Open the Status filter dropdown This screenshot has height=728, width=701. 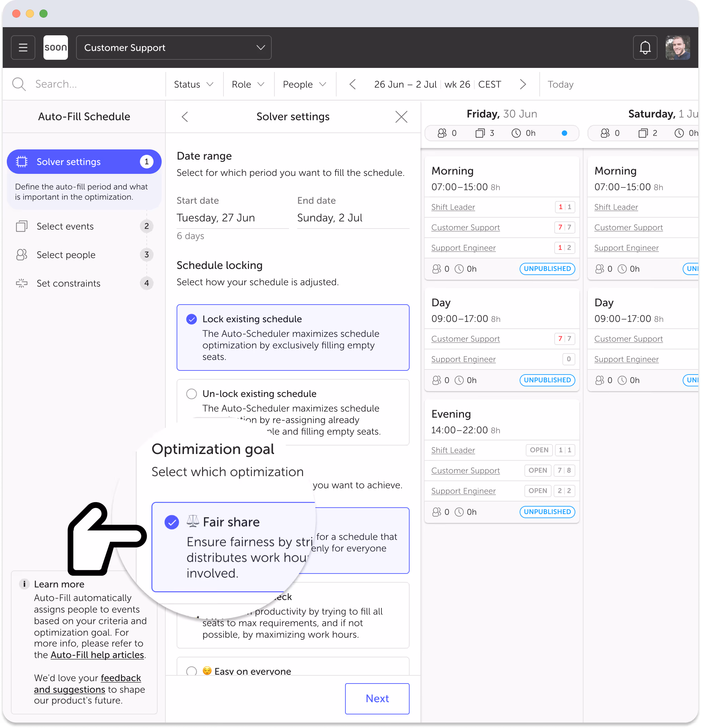(x=193, y=84)
